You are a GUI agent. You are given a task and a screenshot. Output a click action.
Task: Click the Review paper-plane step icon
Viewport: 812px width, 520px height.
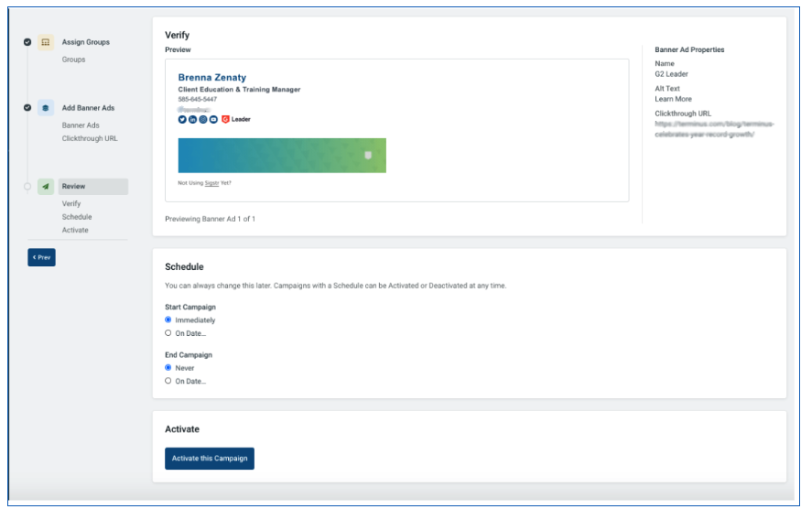tap(46, 187)
